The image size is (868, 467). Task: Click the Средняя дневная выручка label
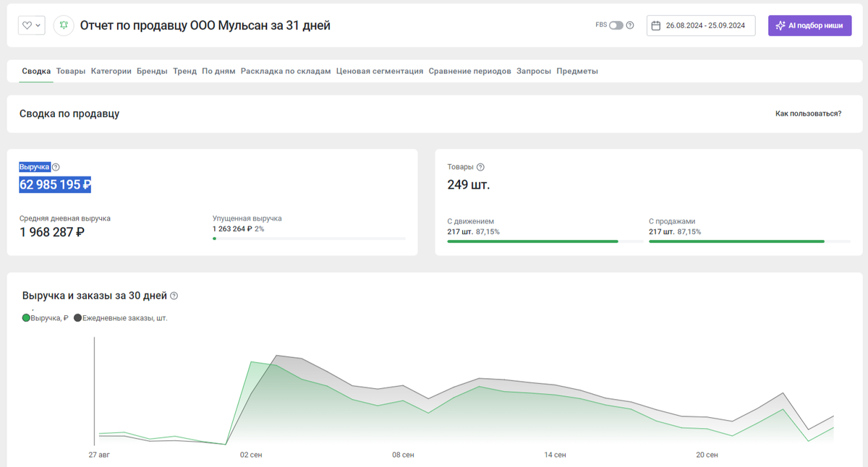coord(65,218)
